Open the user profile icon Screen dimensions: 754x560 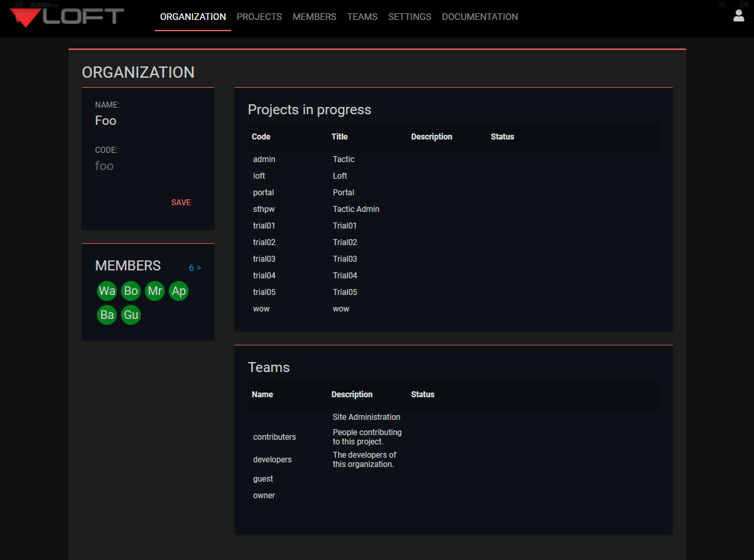point(739,16)
